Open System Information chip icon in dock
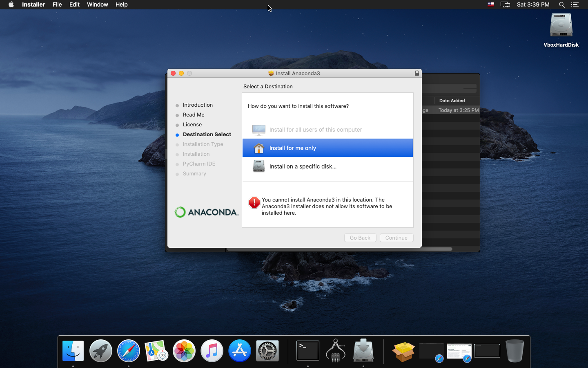This screenshot has width=588, height=368. [x=336, y=351]
